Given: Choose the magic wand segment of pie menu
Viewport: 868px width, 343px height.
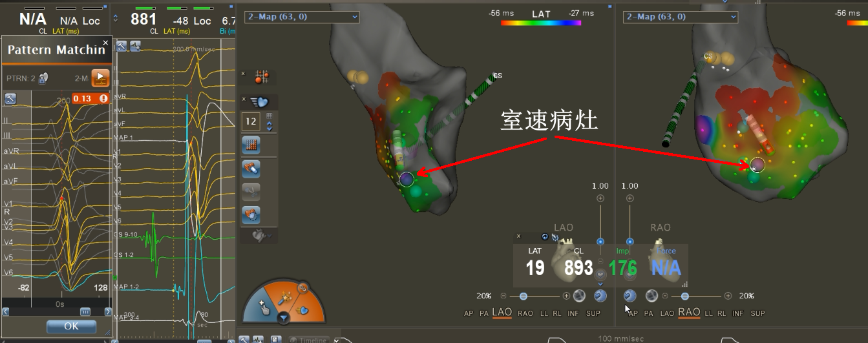Looking at the screenshot, I should click(284, 298).
